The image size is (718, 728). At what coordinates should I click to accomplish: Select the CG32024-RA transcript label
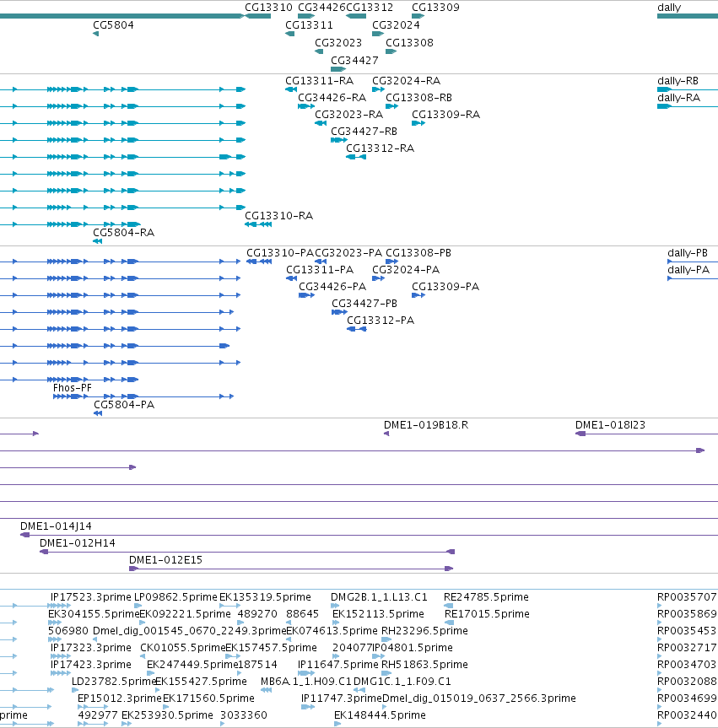point(407,81)
